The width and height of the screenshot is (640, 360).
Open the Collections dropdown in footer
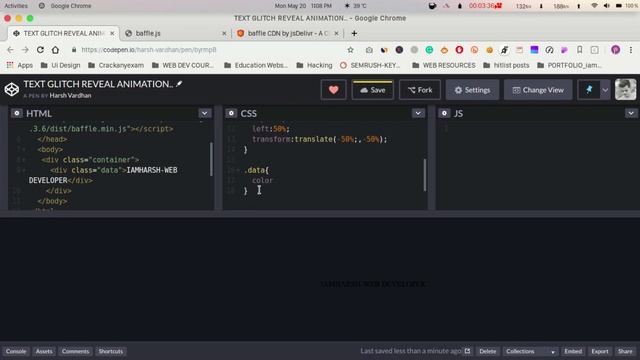(530, 351)
